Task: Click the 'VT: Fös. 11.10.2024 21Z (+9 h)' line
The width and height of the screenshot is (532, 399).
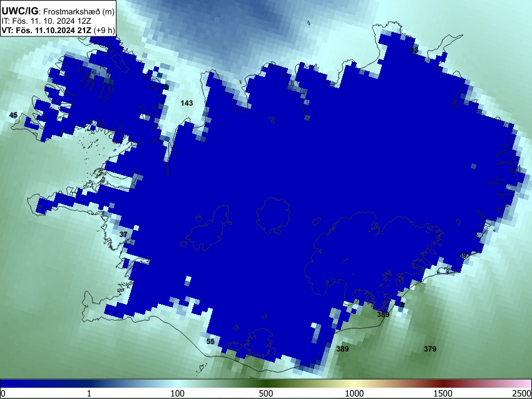Action: click(58, 30)
